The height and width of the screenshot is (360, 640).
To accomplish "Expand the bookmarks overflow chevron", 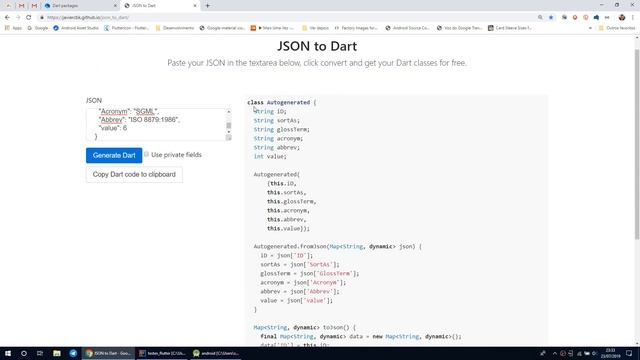I will [x=590, y=28].
